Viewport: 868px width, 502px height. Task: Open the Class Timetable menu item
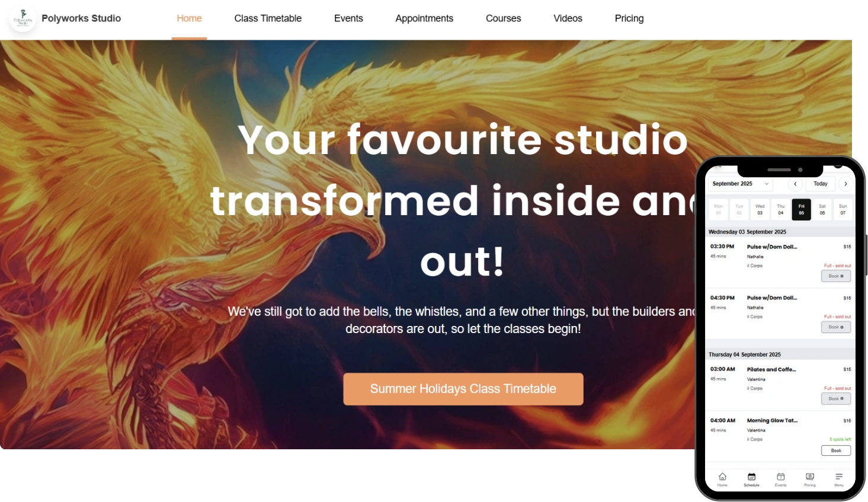coord(268,18)
